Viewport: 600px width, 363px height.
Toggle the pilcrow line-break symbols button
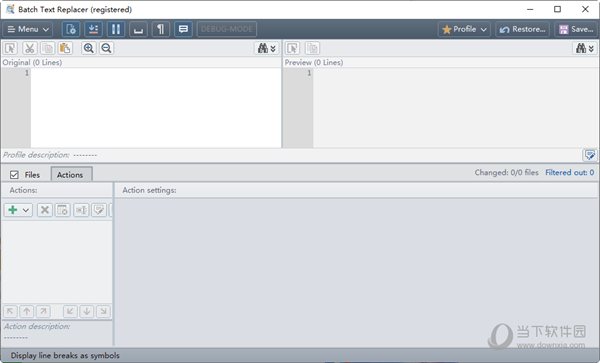[161, 29]
